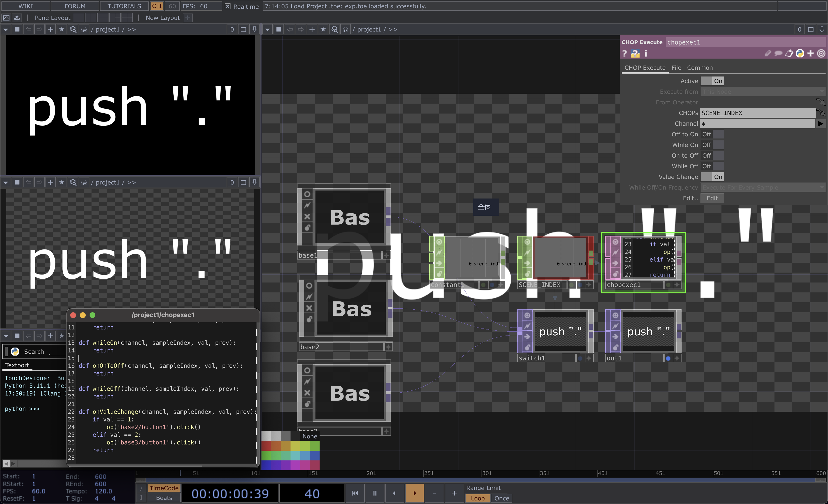Open the top-left pane type dropdown
This screenshot has width=828, height=504.
click(6, 29)
